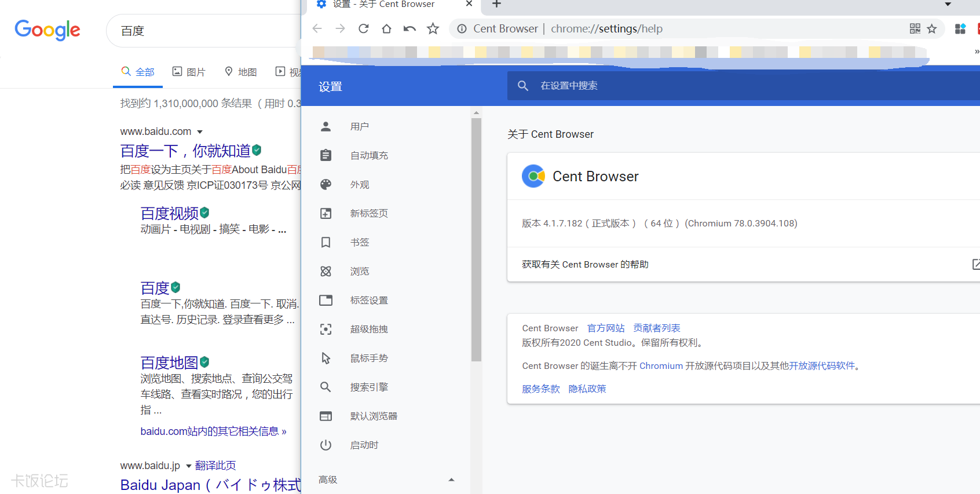
Task: Open the colorful extension icon
Action: 960,28
